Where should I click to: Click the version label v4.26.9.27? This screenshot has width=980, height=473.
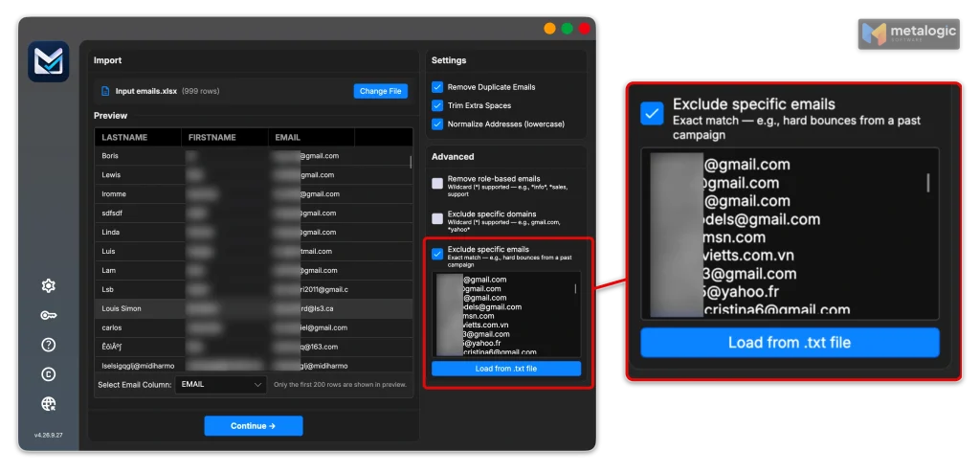pos(48,435)
